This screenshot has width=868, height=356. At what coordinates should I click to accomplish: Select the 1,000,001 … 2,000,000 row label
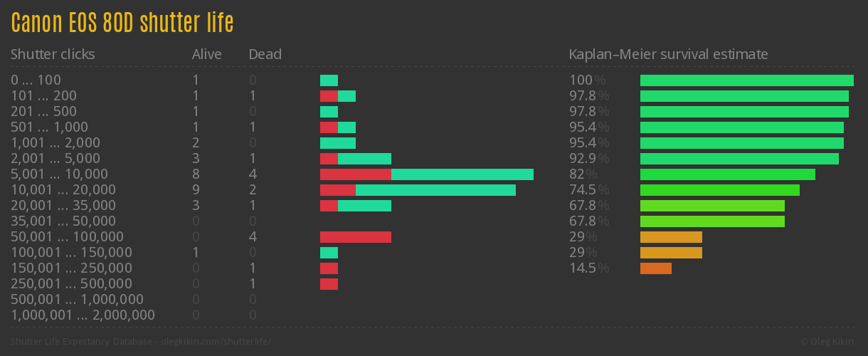(x=83, y=315)
